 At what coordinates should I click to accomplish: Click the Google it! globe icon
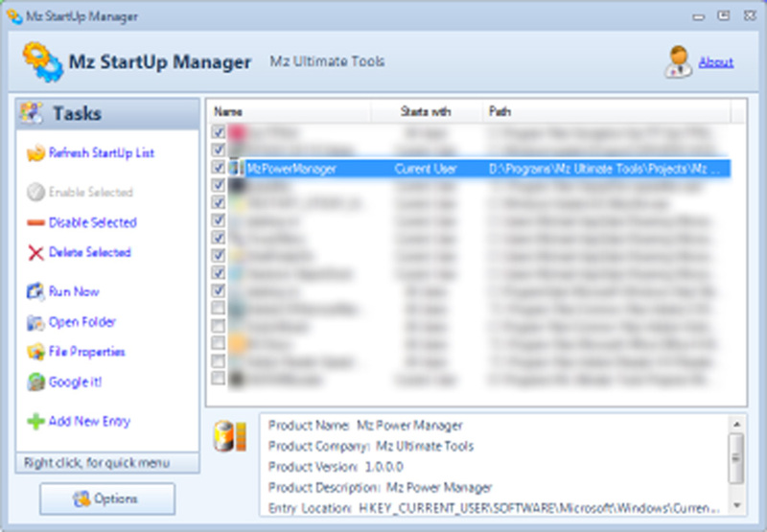(x=35, y=382)
